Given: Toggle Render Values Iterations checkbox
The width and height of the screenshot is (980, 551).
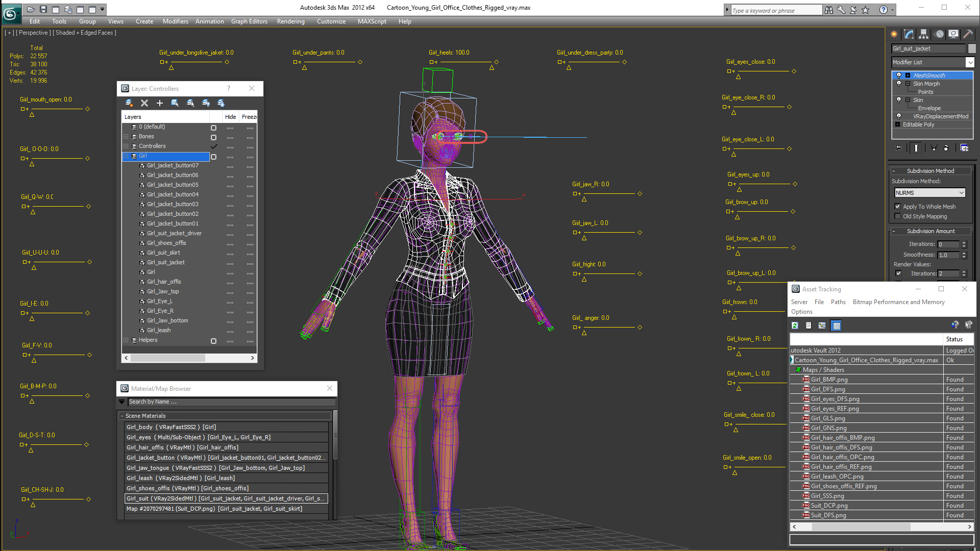Looking at the screenshot, I should 898,273.
